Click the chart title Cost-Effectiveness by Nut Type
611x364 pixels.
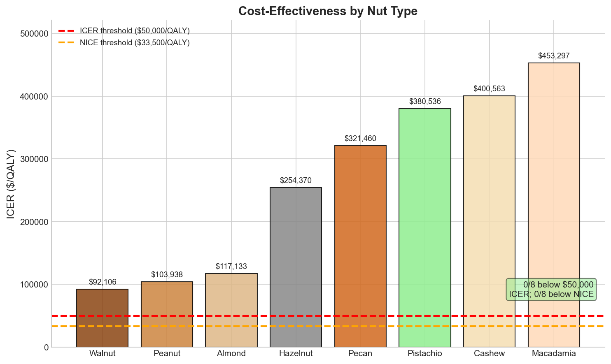click(x=328, y=11)
